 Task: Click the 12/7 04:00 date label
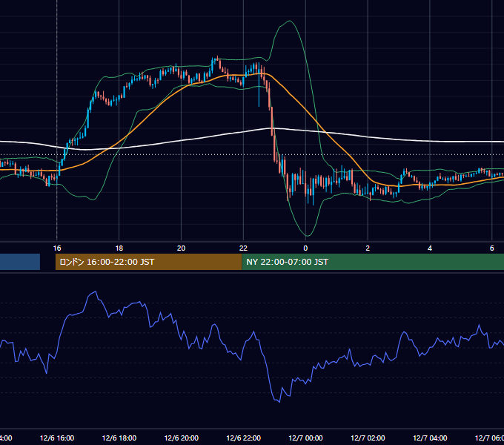430,438
